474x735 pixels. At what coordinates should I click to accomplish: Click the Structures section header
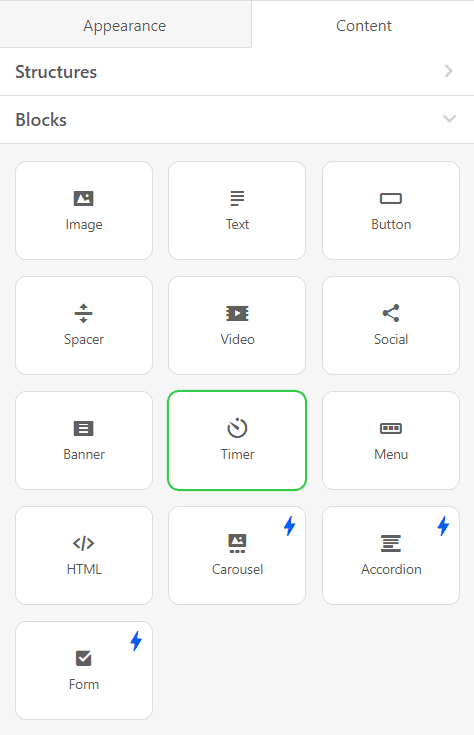(237, 72)
